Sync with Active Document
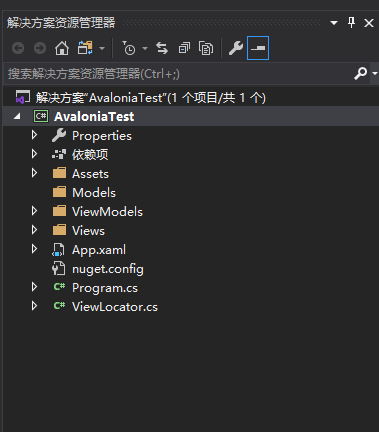379x432 pixels. point(162,48)
